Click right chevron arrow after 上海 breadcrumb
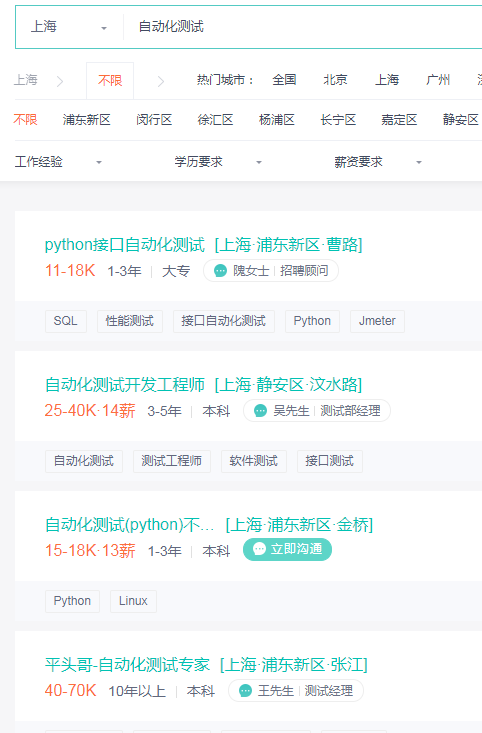The image size is (482, 733). (x=60, y=81)
